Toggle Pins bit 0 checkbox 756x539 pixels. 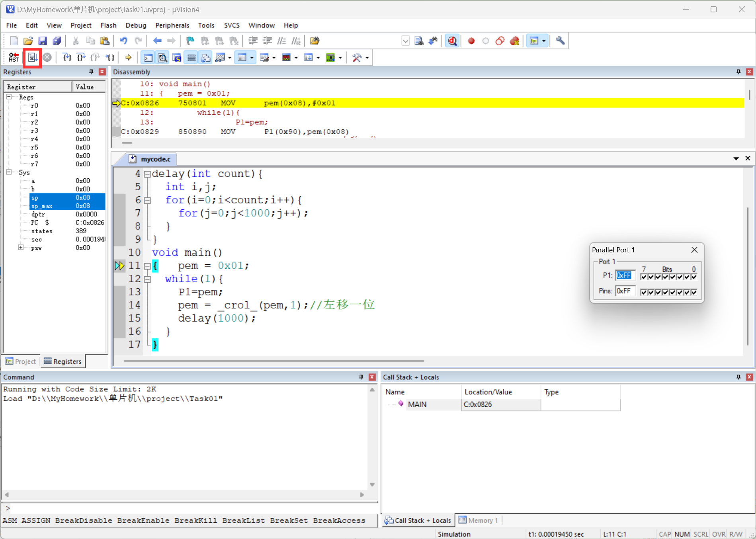point(694,292)
